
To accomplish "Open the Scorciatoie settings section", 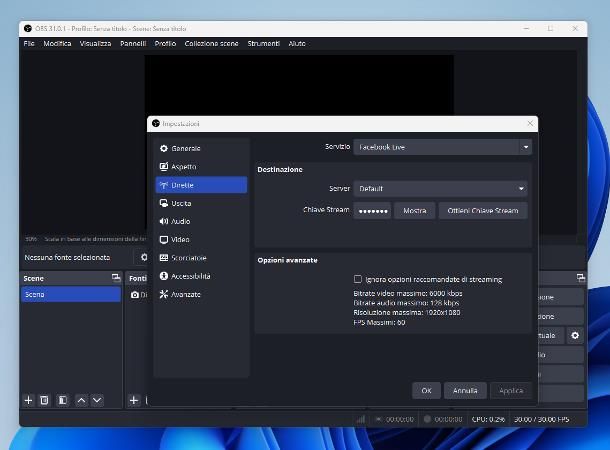I will tap(201, 257).
